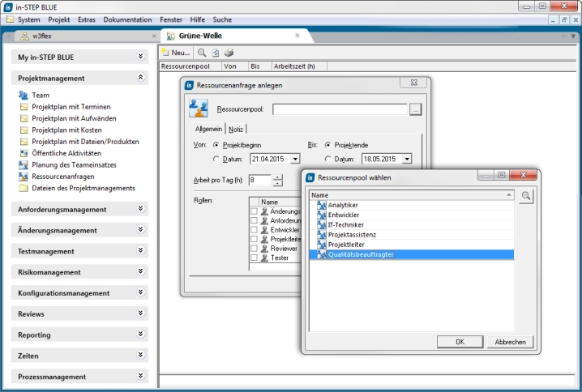
Task: Open the Von date dropdown 21.04.2015
Action: [294, 160]
